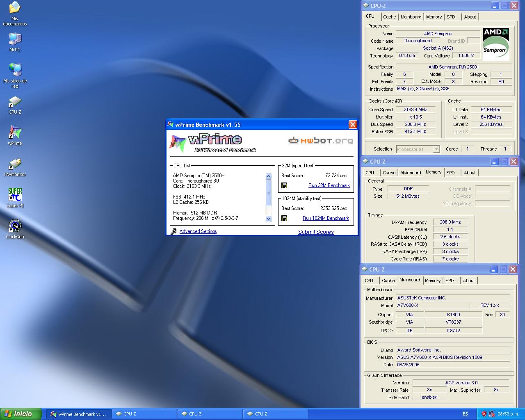Click the 2353.625 sec best score
This screenshot has height=420, width=525.
(x=333, y=208)
